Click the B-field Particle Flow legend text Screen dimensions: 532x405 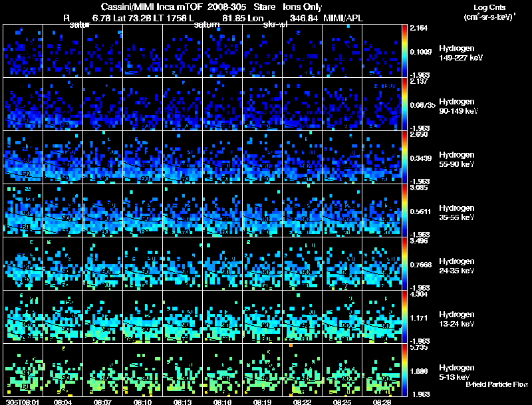pos(496,384)
